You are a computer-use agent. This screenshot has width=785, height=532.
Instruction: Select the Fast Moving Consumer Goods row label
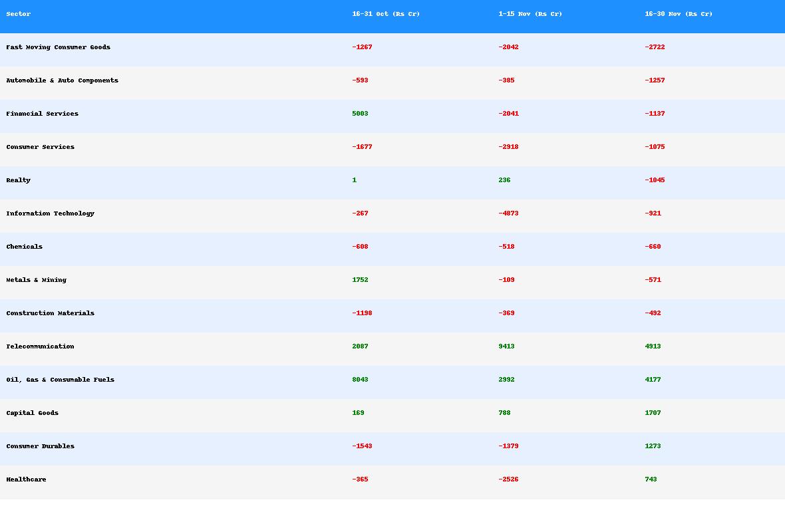(59, 47)
